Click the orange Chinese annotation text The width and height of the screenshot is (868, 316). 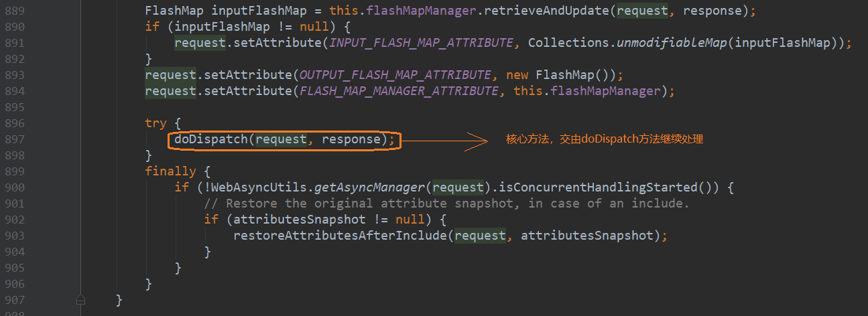(604, 140)
